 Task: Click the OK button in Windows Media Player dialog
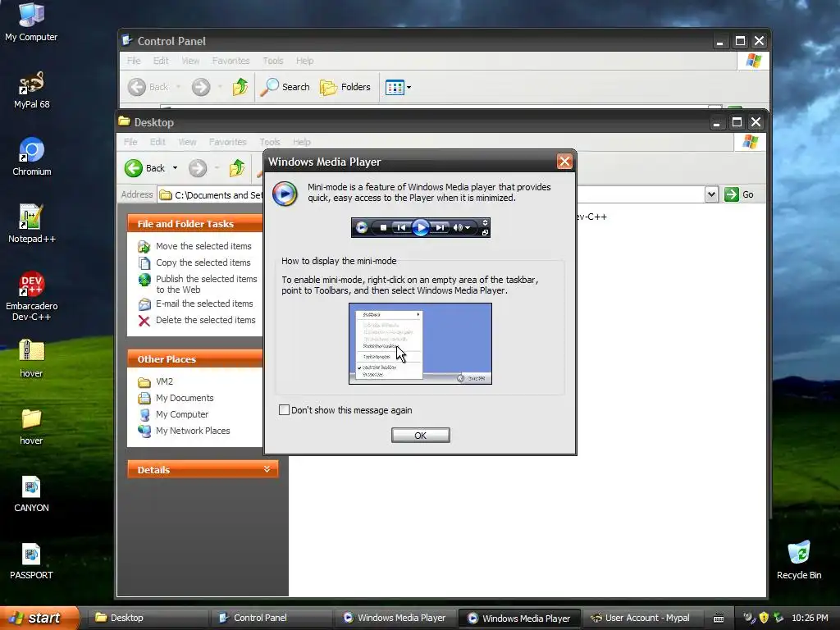421,435
